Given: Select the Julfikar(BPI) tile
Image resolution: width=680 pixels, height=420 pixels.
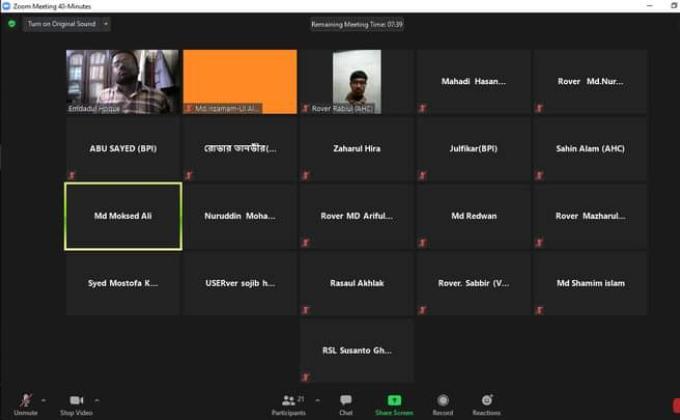Looking at the screenshot, I should click(474, 149).
